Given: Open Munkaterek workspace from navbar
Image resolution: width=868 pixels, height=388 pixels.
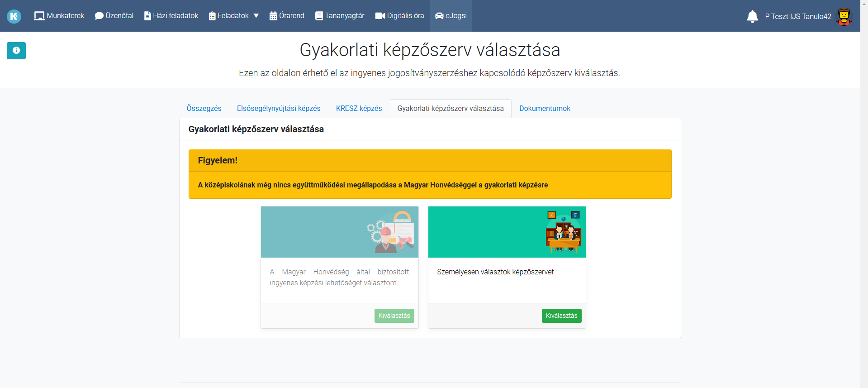Looking at the screenshot, I should pyautogui.click(x=59, y=16).
